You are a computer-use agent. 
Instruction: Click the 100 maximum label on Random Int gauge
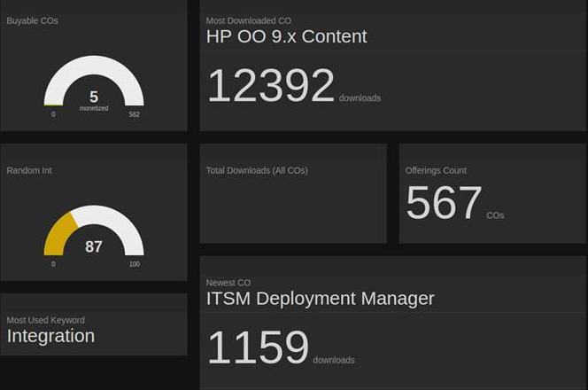click(x=134, y=264)
